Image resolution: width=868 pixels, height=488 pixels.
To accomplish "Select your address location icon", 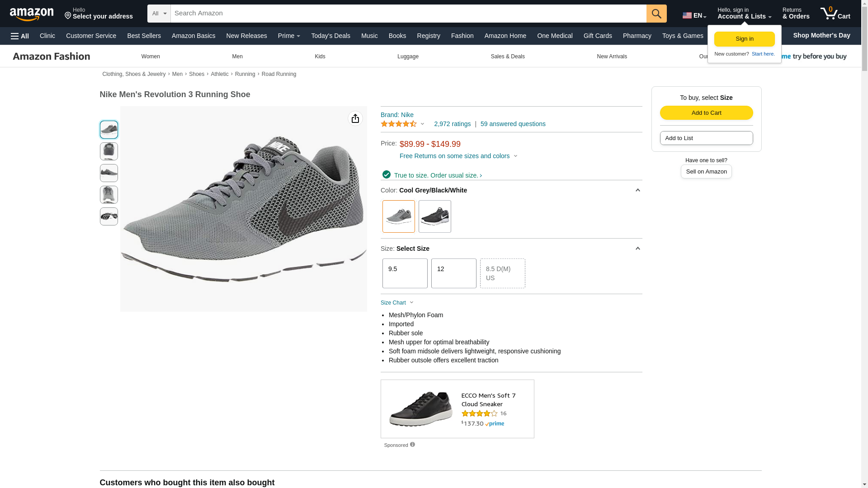I will tap(68, 16).
